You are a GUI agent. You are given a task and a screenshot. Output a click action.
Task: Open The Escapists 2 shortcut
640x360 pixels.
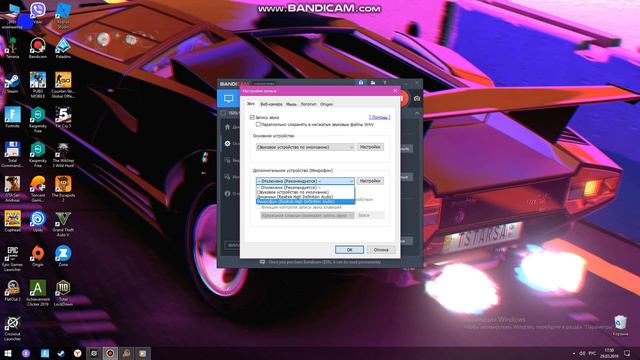click(63, 189)
